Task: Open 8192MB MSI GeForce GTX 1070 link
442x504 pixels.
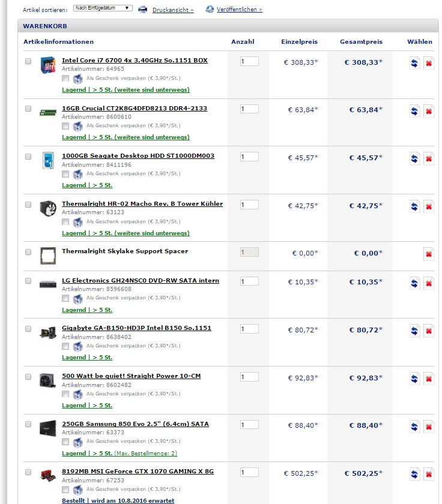Action: click(x=138, y=471)
